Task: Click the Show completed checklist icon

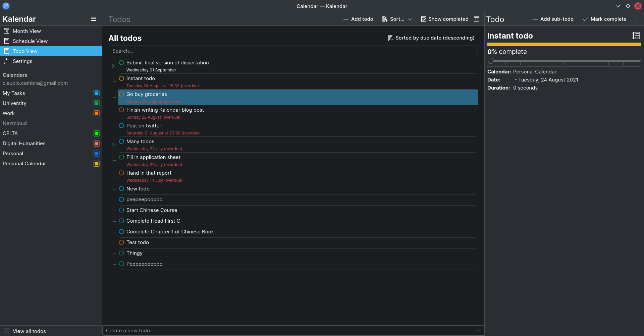Action: [x=423, y=19]
